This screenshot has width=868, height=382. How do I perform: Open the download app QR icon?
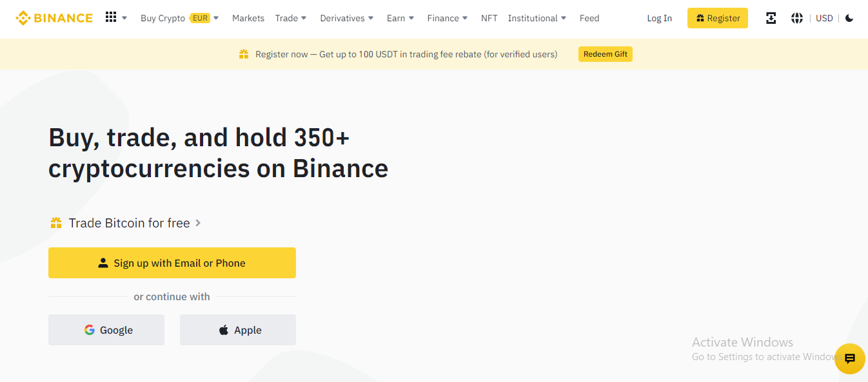point(771,18)
